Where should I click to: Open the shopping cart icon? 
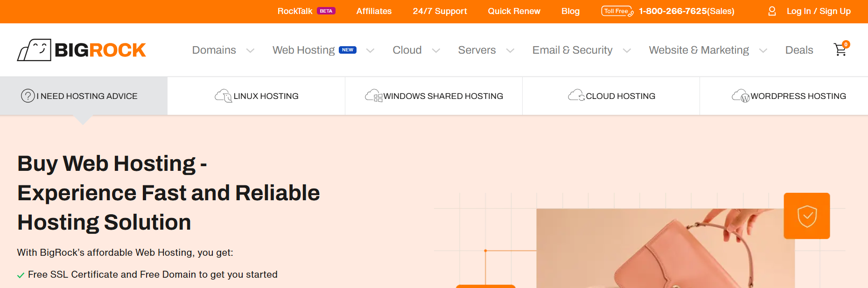coord(840,50)
